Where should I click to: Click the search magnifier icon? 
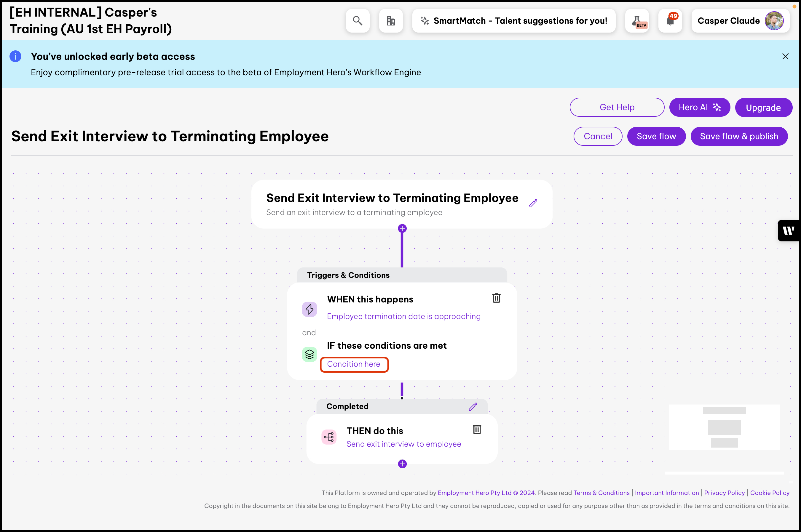(357, 21)
